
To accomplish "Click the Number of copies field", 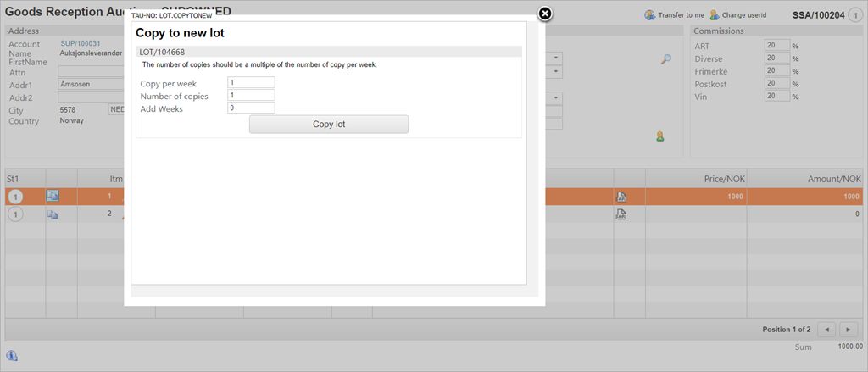I will (251, 96).
